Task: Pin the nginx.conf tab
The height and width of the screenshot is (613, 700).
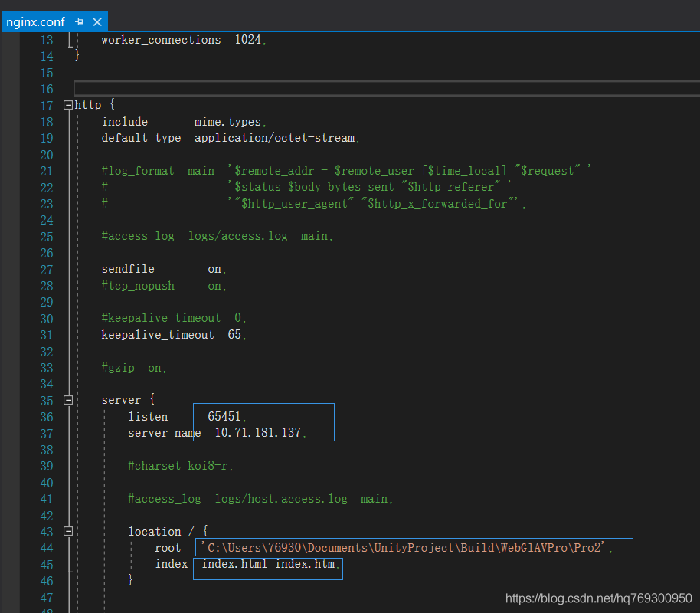Action: point(80,22)
